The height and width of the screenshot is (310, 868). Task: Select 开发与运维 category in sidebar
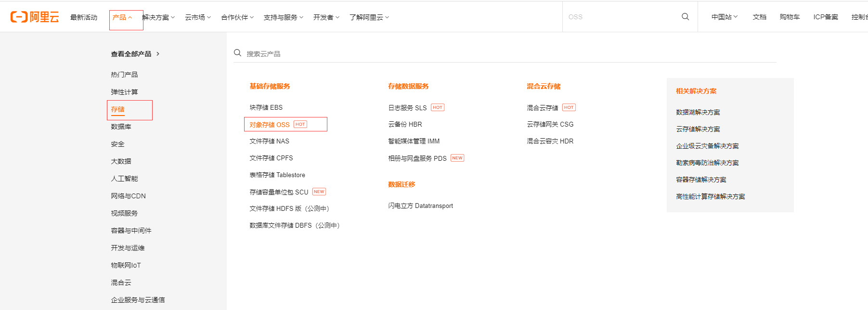pyautogui.click(x=128, y=248)
